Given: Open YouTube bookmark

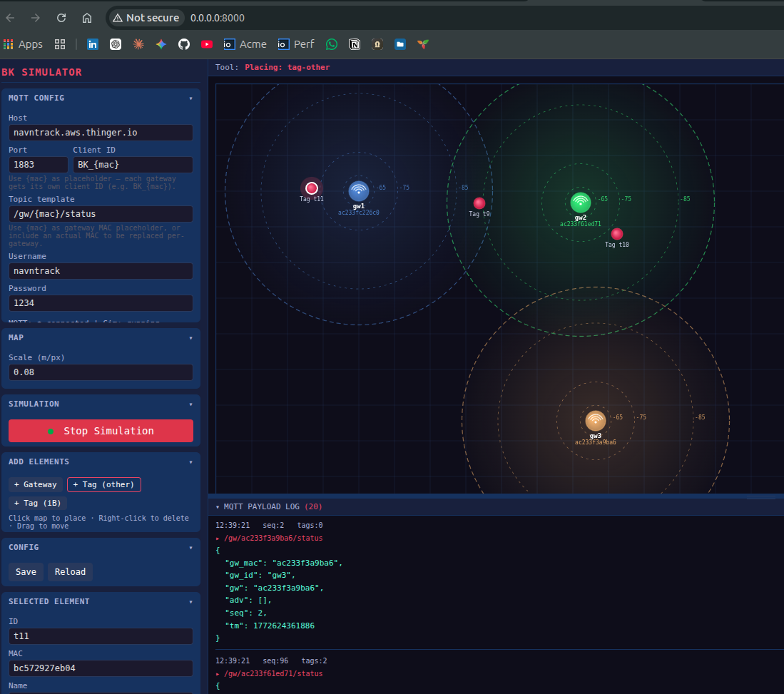Looking at the screenshot, I should pyautogui.click(x=206, y=44).
